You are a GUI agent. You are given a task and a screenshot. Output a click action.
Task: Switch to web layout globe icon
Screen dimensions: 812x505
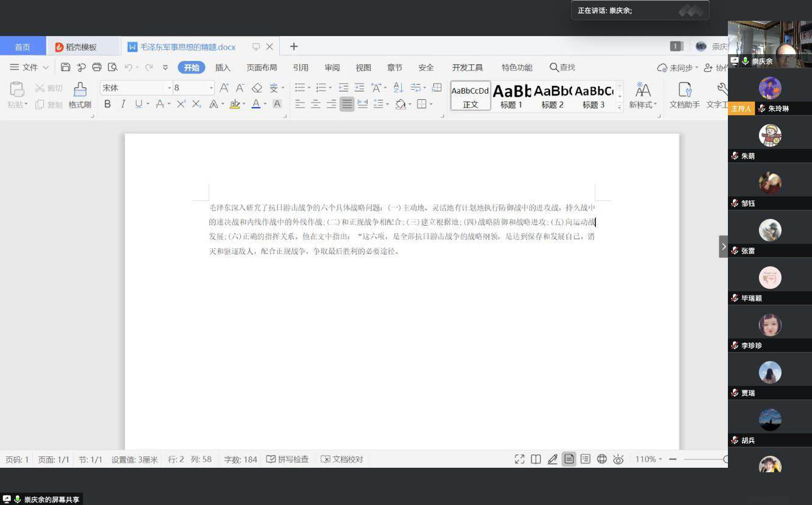coord(602,459)
